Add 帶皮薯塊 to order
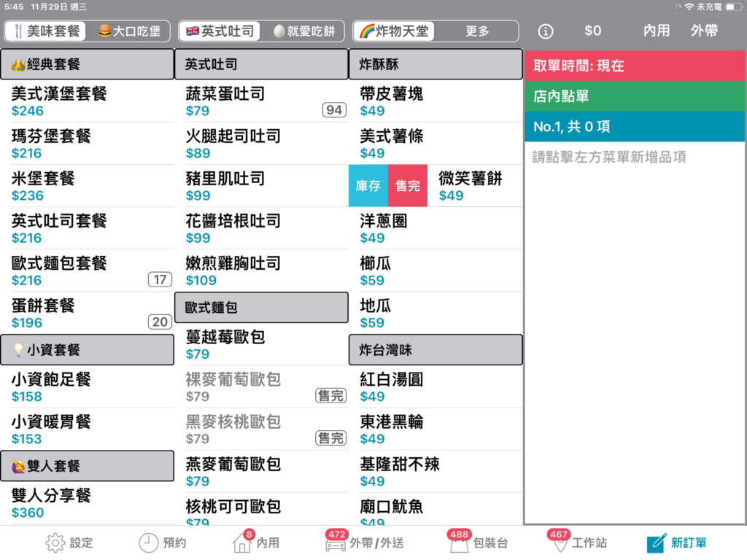 436,101
